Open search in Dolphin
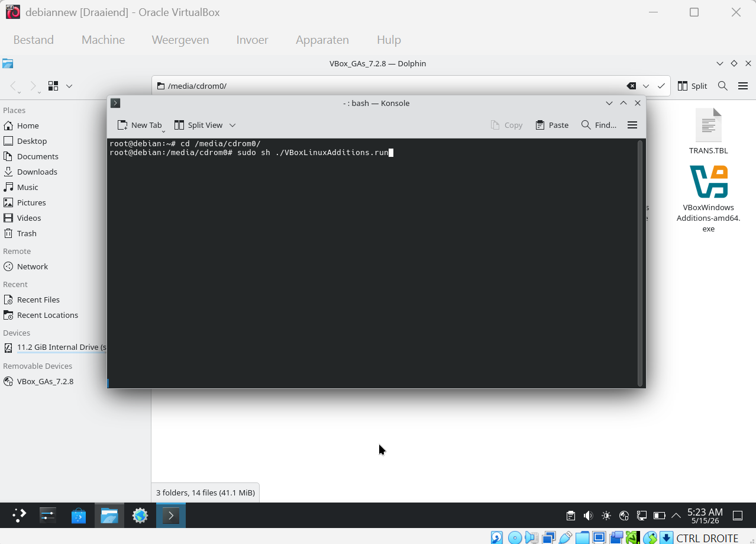Viewport: 756px width, 544px height. pyautogui.click(x=723, y=86)
